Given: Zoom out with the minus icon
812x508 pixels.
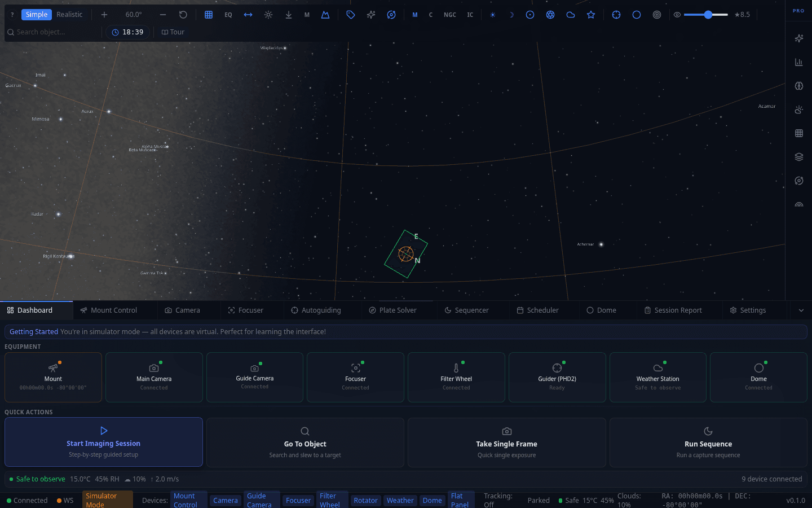Looking at the screenshot, I should 163,15.
